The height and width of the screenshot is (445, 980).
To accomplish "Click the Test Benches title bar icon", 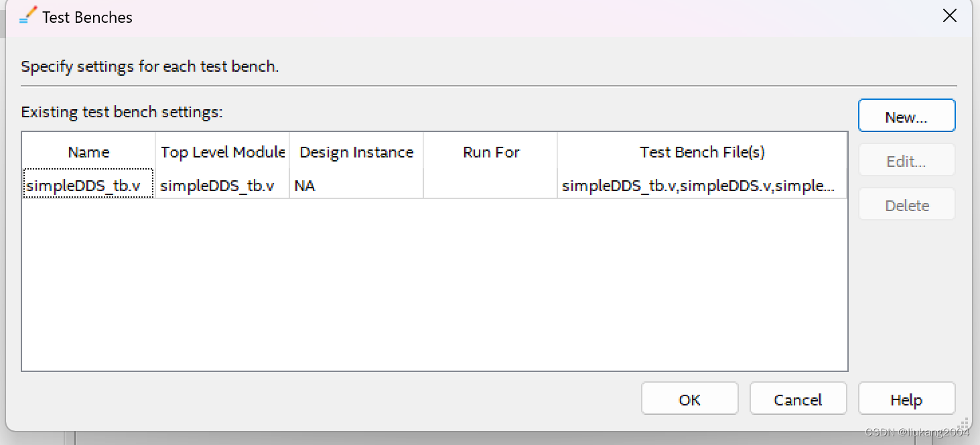I will (28, 16).
